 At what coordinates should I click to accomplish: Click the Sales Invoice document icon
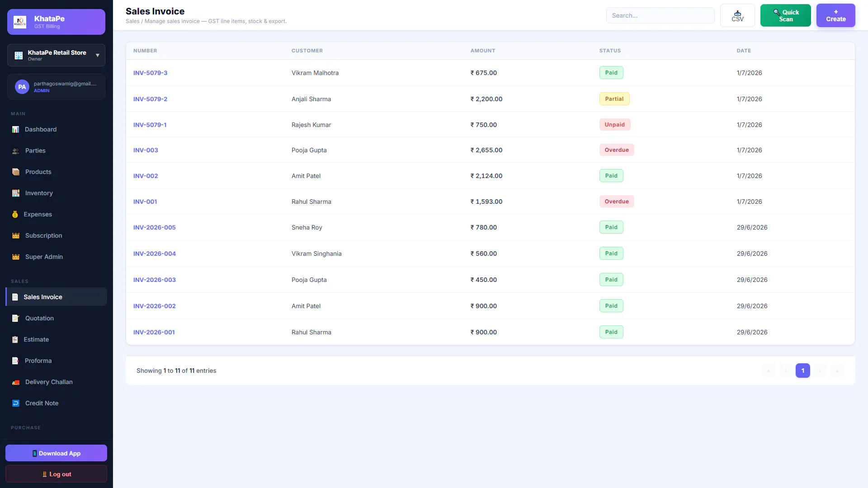click(x=15, y=297)
